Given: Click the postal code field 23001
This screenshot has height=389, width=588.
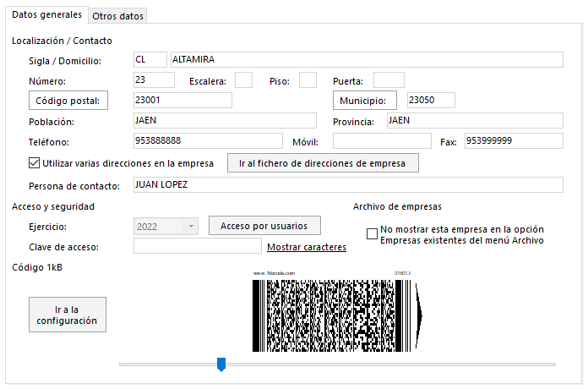Looking at the screenshot, I should [x=182, y=101].
